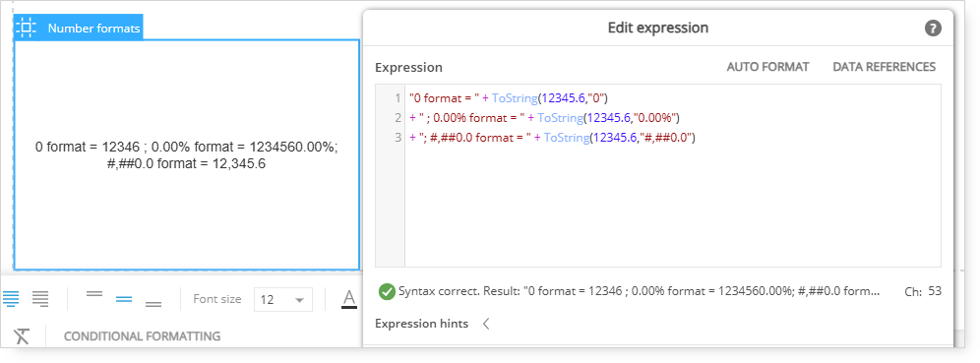The height and width of the screenshot is (363, 980).
Task: Open help for Edit expression
Action: coord(933,29)
